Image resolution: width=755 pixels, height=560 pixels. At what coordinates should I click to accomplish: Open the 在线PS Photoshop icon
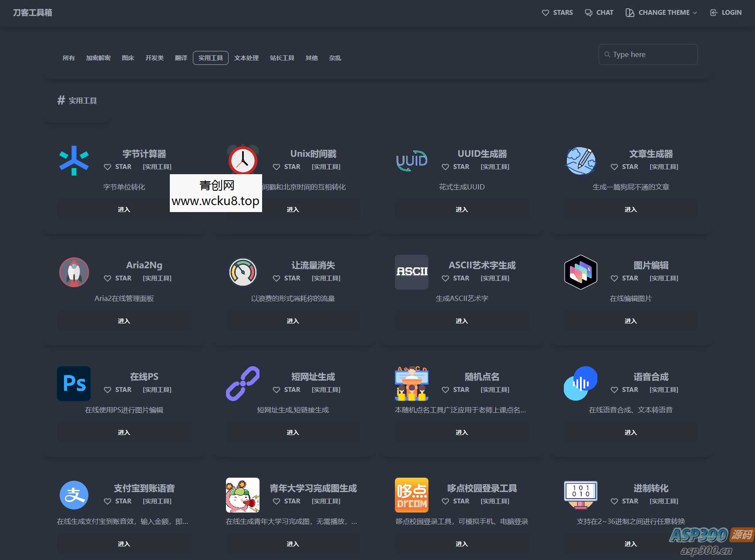coord(74,383)
